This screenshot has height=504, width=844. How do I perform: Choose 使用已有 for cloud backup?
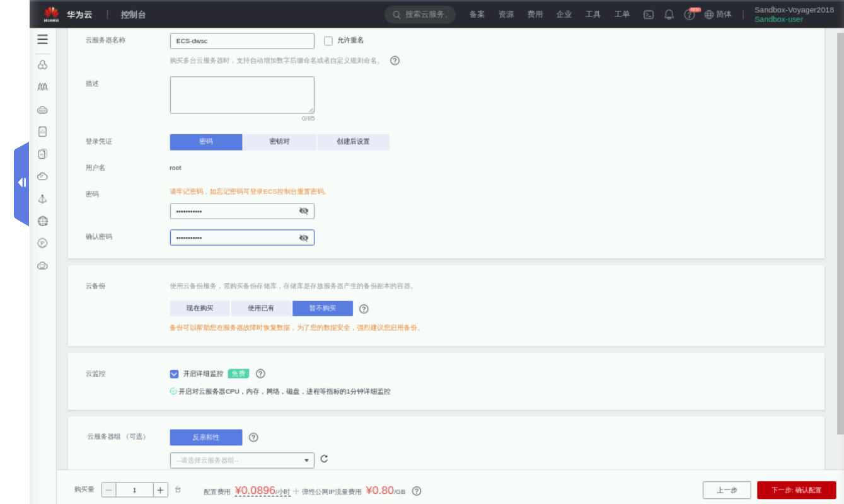(x=261, y=309)
